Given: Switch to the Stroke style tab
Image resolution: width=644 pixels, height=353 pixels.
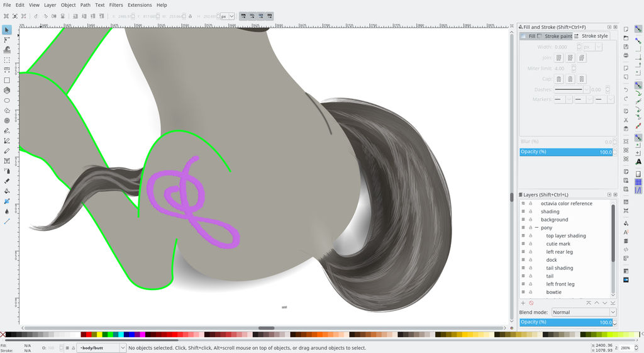Looking at the screenshot, I should coord(591,36).
